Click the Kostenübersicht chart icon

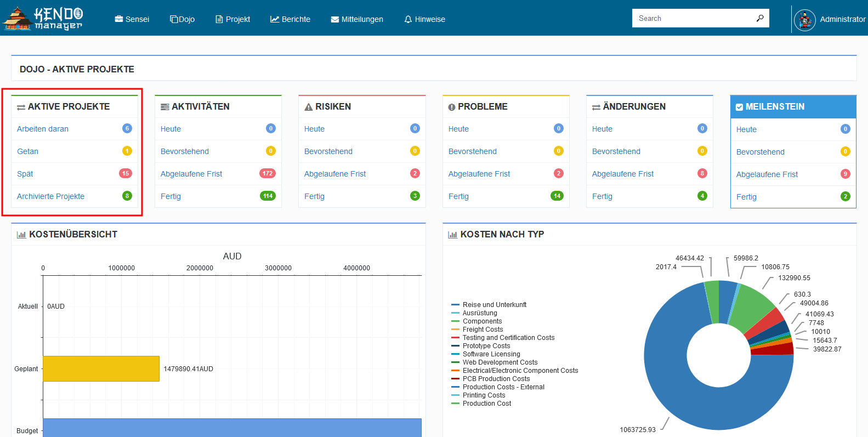[x=21, y=235]
